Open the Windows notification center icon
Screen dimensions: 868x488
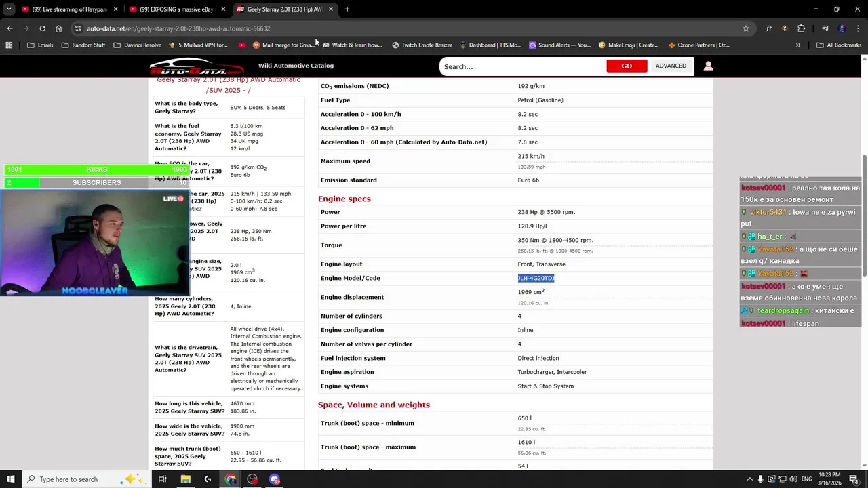[854, 479]
